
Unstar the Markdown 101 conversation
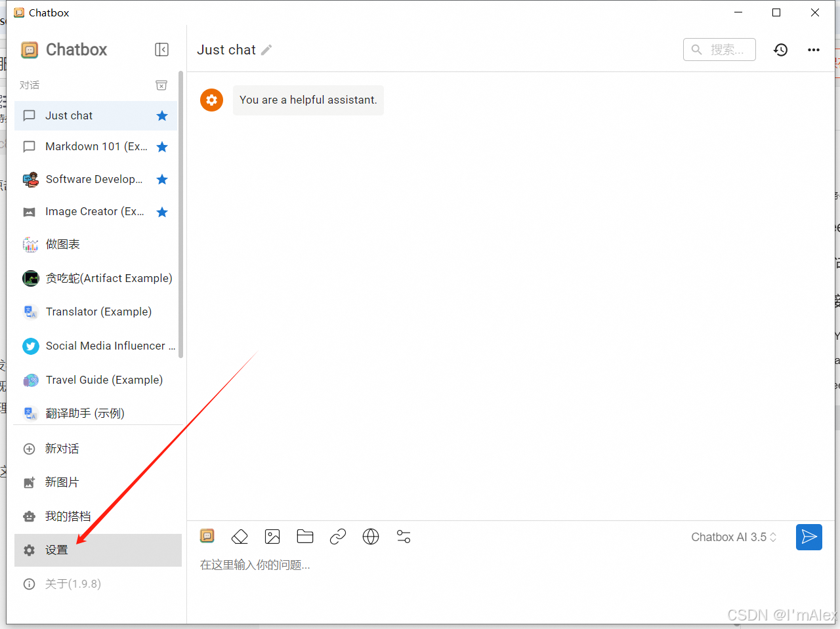tap(162, 147)
